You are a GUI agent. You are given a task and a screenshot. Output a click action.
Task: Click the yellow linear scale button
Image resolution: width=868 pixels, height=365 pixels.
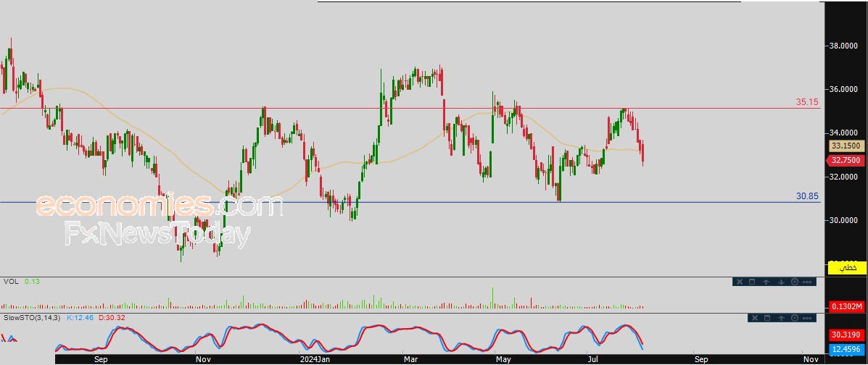(847, 268)
